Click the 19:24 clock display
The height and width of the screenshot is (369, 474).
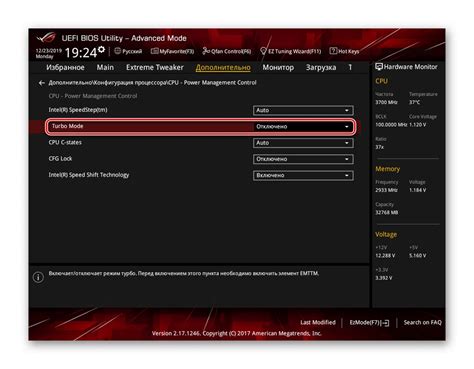point(81,53)
